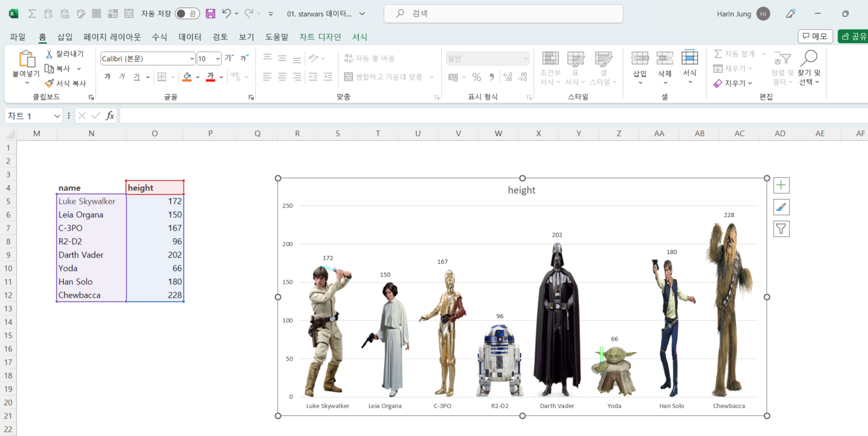
Task: Toggle italic (slanted 가) formatting
Action: (x=122, y=77)
